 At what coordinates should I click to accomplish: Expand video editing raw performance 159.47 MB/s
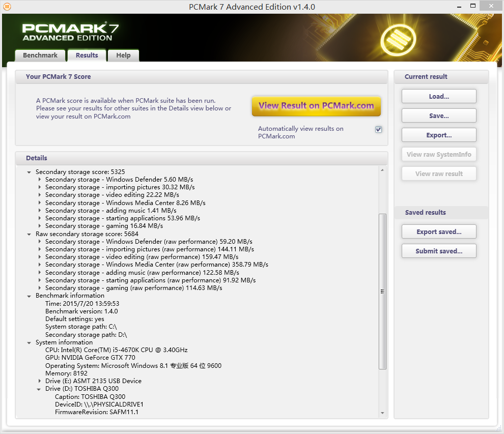tap(40, 257)
